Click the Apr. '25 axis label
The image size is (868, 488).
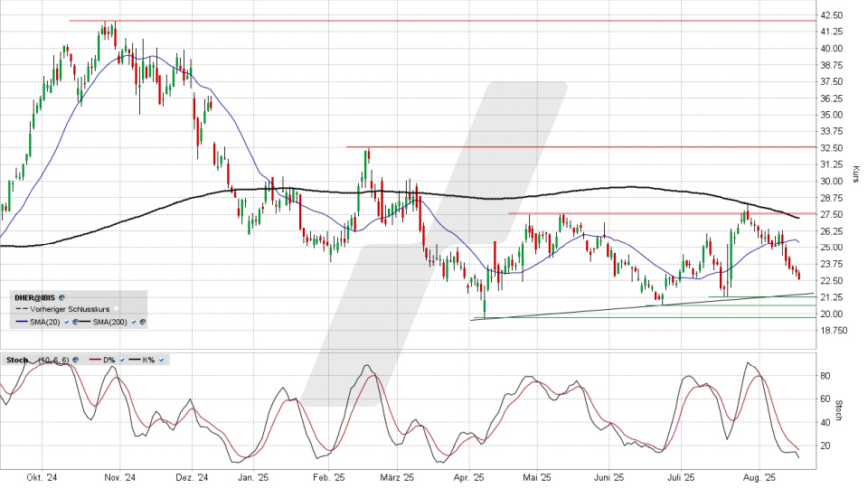tap(469, 477)
